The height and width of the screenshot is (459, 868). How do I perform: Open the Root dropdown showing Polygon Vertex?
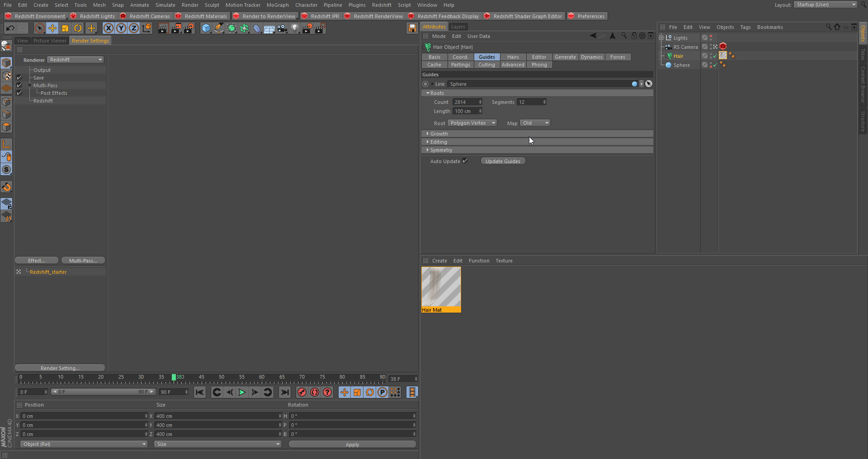tap(472, 123)
